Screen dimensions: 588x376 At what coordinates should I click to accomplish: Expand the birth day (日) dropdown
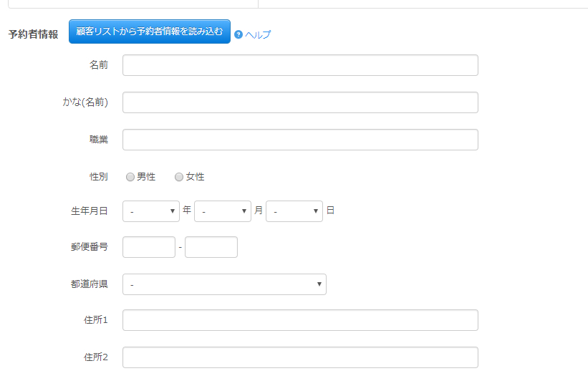[x=294, y=211]
